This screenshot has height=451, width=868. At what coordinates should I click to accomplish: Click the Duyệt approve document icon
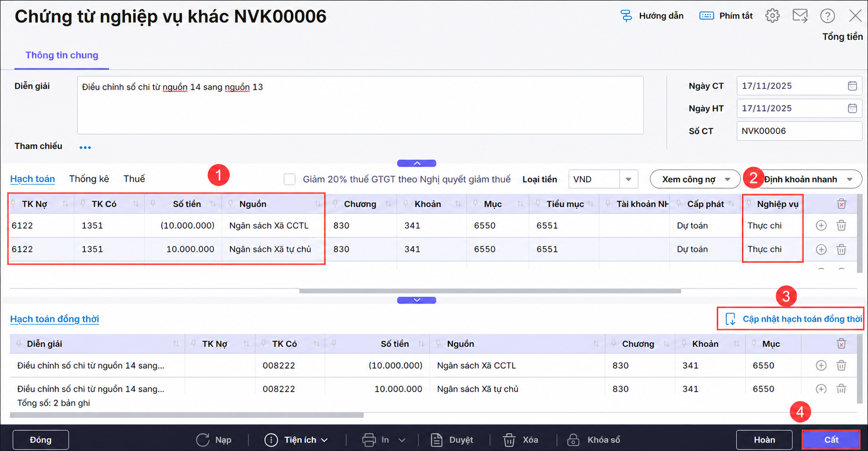click(436, 440)
